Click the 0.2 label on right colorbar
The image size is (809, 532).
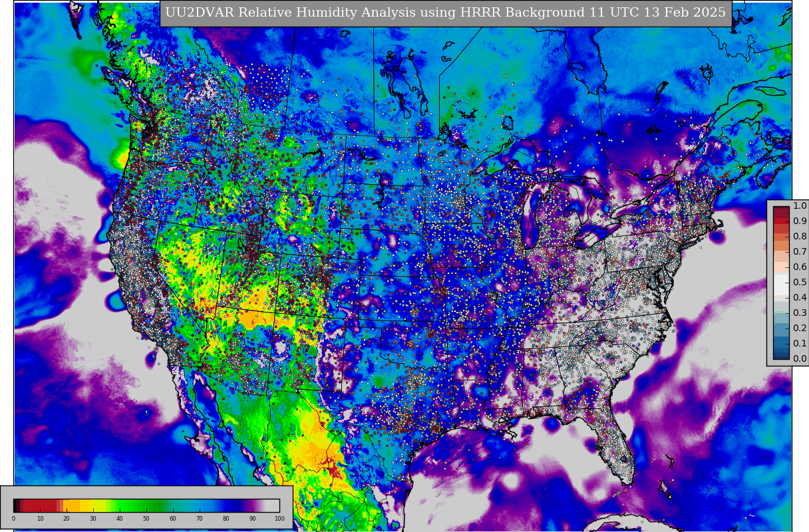click(800, 328)
